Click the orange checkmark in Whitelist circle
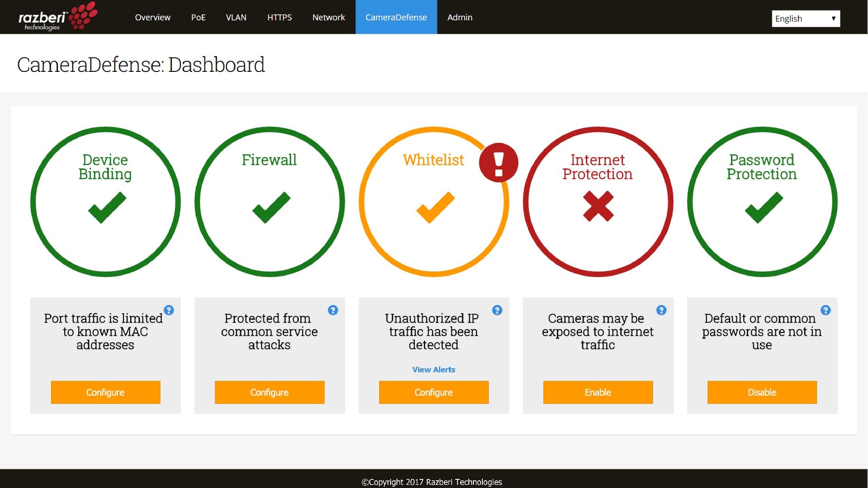 (x=435, y=207)
